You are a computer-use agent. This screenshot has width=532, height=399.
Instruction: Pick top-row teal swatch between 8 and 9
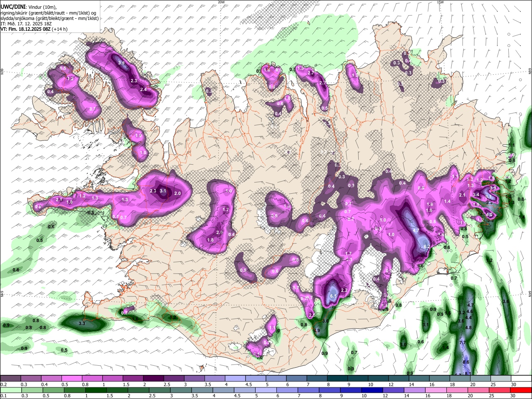(x=337, y=379)
